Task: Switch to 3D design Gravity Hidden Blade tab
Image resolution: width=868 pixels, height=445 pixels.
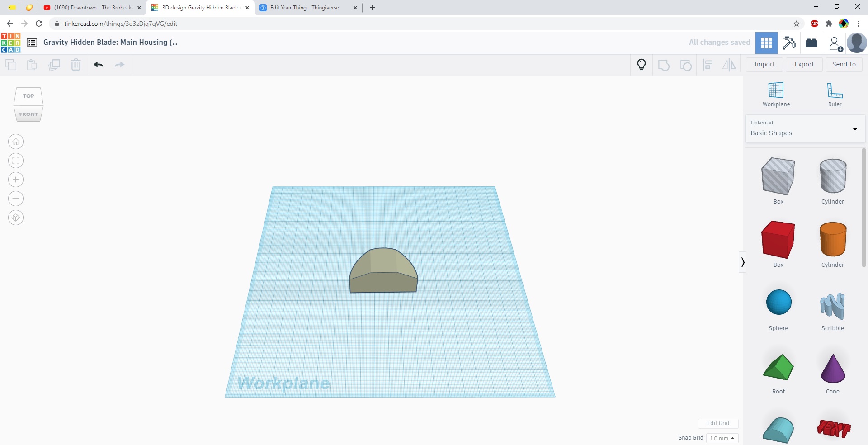Action: coord(200,8)
